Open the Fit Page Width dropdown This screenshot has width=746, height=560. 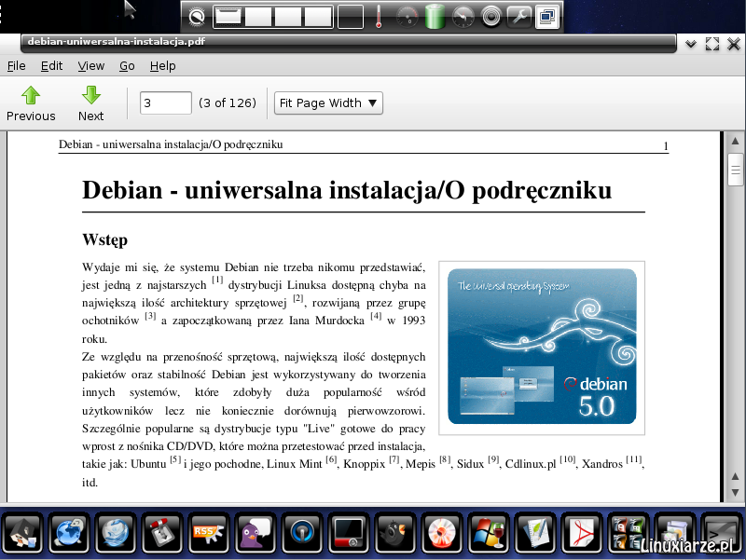point(328,102)
